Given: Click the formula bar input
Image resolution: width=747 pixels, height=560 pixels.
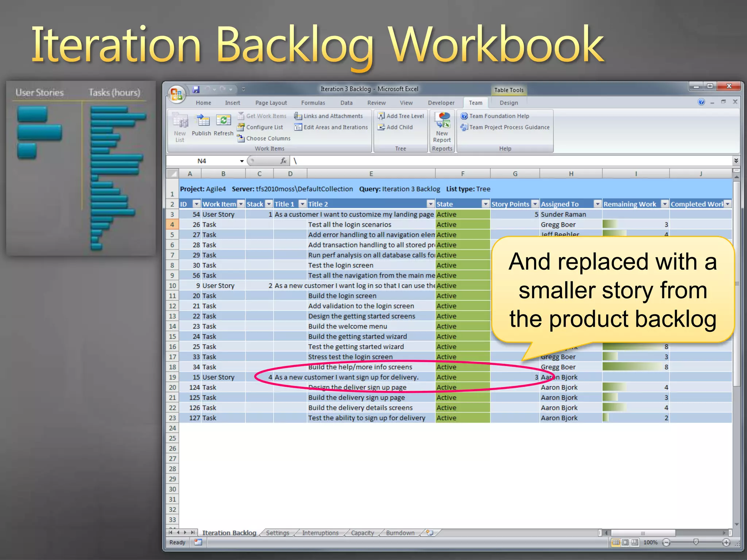Looking at the screenshot, I should (x=511, y=161).
